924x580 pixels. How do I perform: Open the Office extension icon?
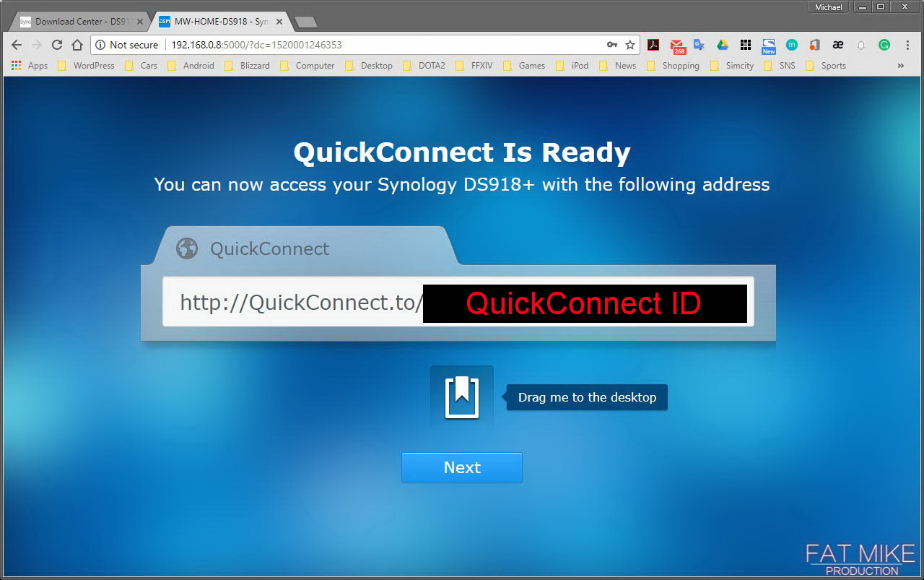click(814, 45)
